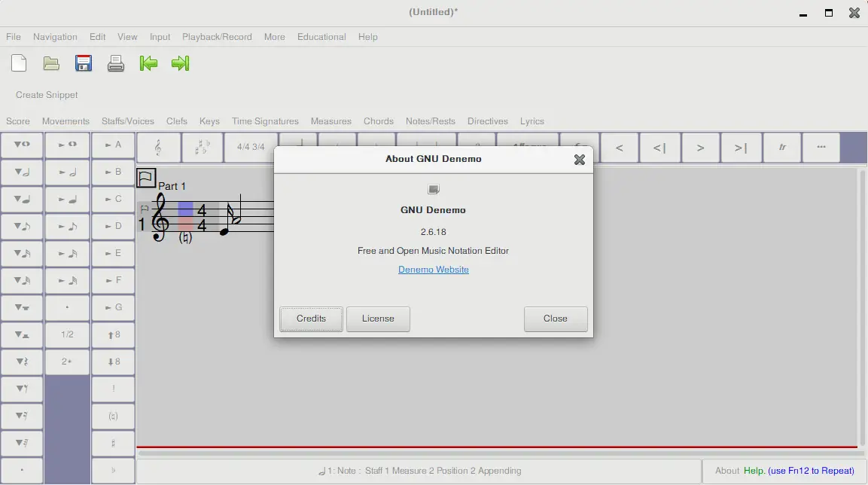Insert a half note from the palette
Screen dimensions: 868x485
click(22, 172)
